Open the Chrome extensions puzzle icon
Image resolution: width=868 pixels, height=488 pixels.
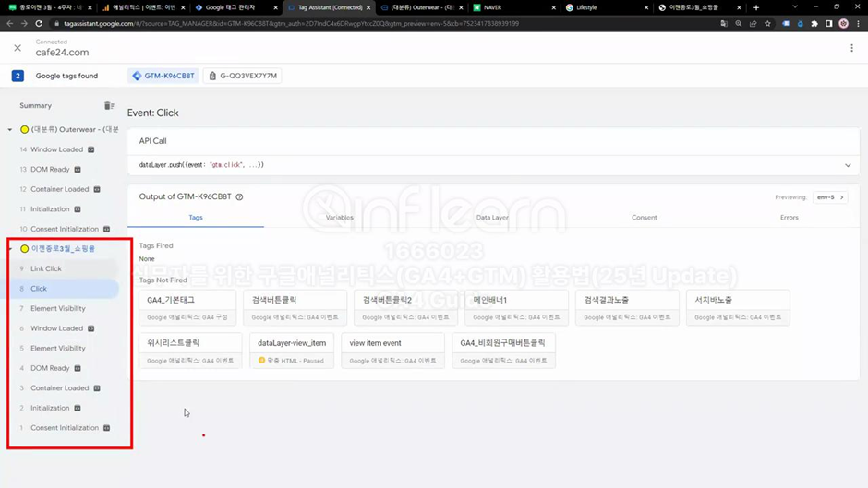[814, 24]
